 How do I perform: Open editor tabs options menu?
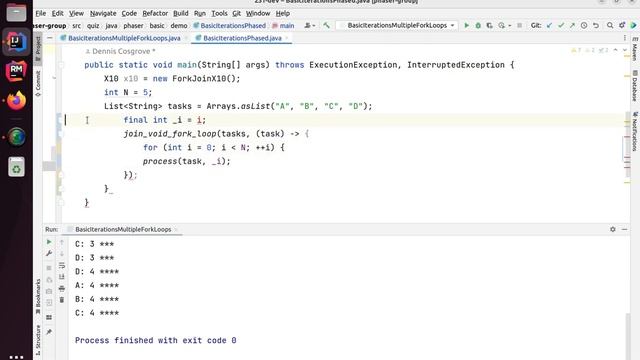click(624, 38)
